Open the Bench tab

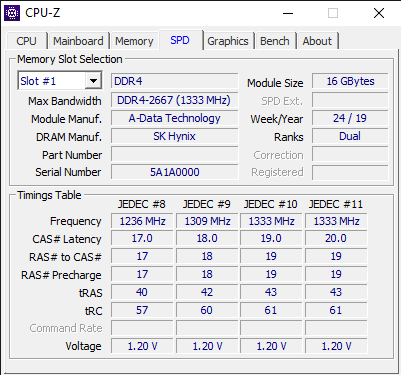pos(275,41)
